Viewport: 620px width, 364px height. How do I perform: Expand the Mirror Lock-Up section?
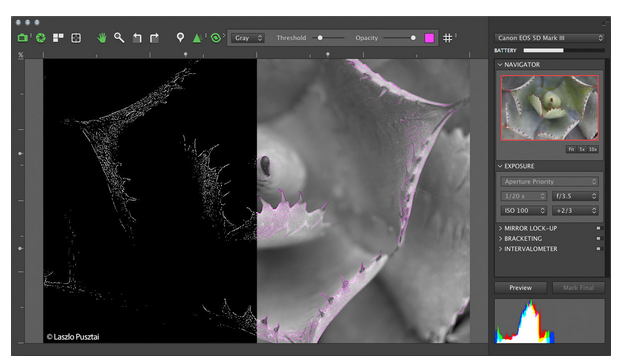531,228
